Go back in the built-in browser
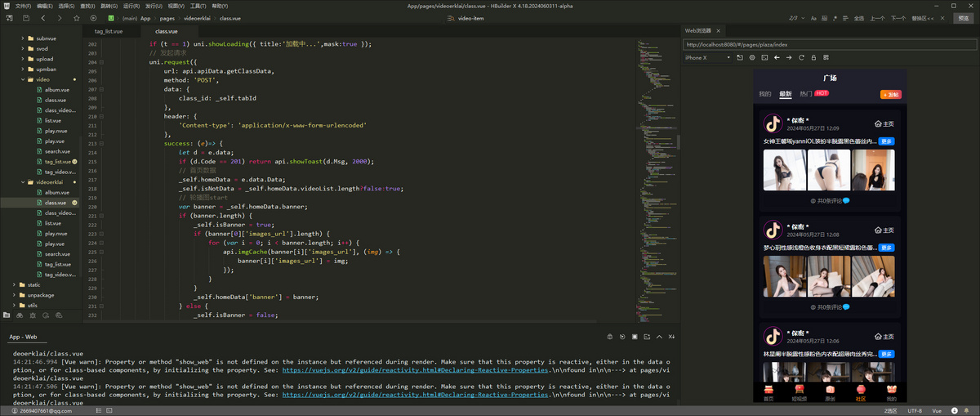This screenshot has width=980, height=416. [777, 57]
